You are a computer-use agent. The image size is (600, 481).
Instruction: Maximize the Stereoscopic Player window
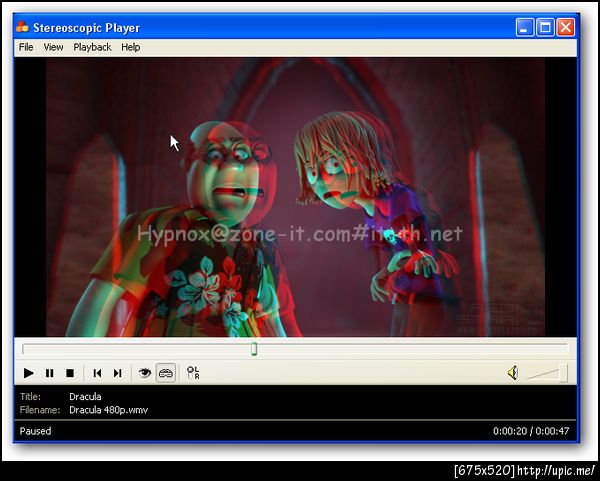(545, 28)
